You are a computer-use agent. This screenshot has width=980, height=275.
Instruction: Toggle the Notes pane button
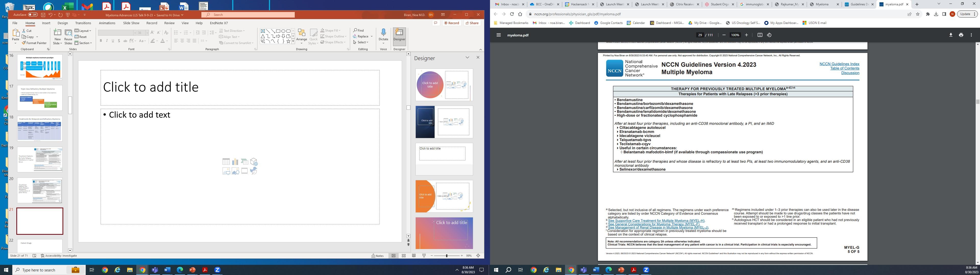(377, 256)
